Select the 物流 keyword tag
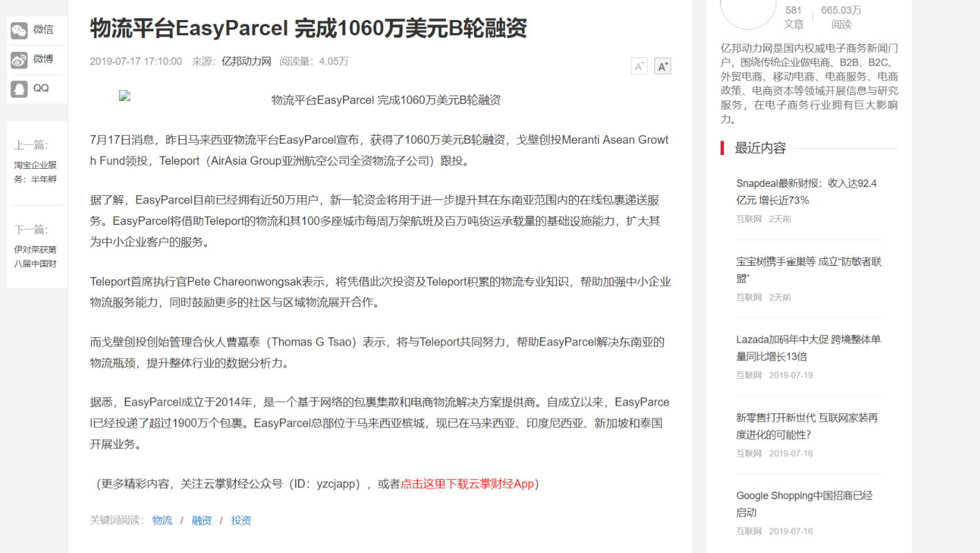Screen dimensions: 980x553 pos(162,520)
